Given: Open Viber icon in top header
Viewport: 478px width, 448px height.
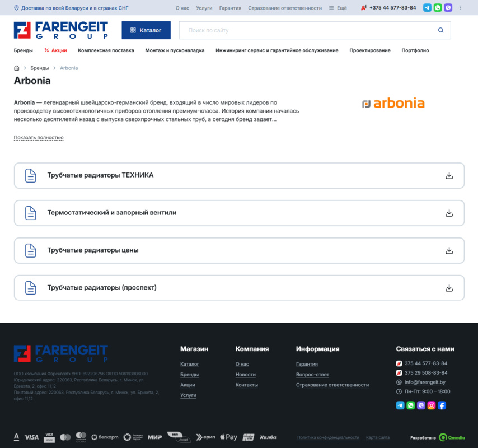Looking at the screenshot, I should 448,8.
